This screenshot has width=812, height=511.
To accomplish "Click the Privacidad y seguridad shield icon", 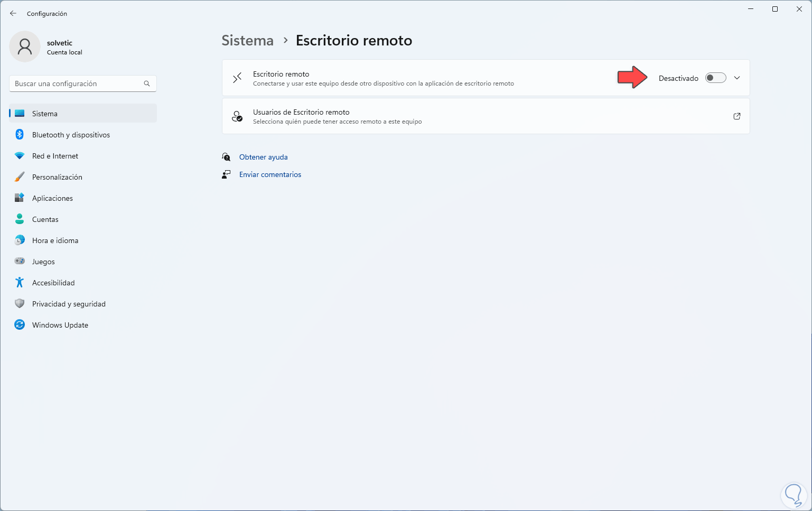I will point(20,304).
